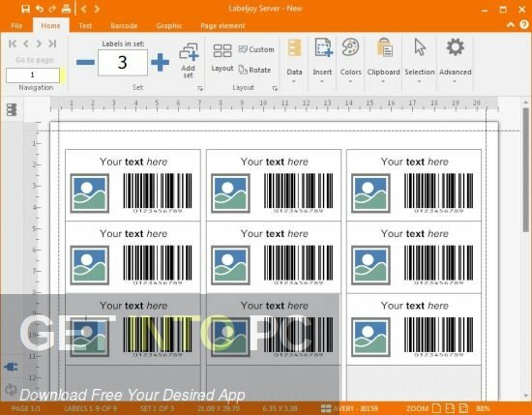
Task: Click the next arrow in quick access bar
Action: click(x=97, y=9)
